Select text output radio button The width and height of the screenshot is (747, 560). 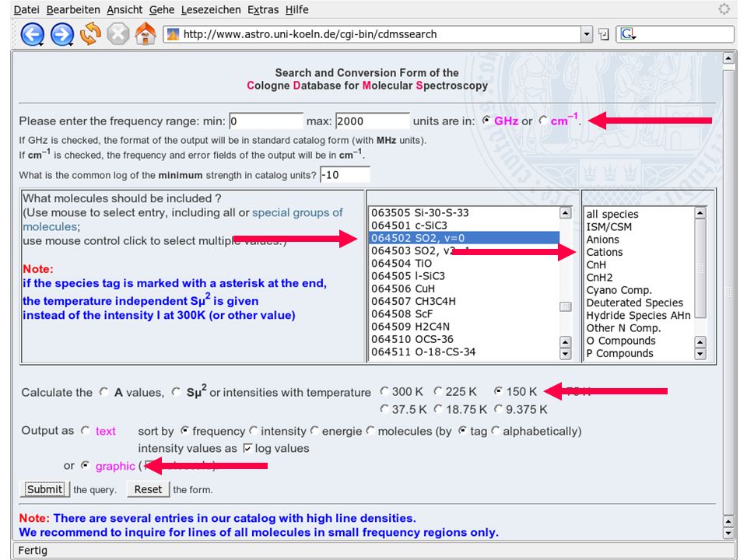tap(86, 430)
